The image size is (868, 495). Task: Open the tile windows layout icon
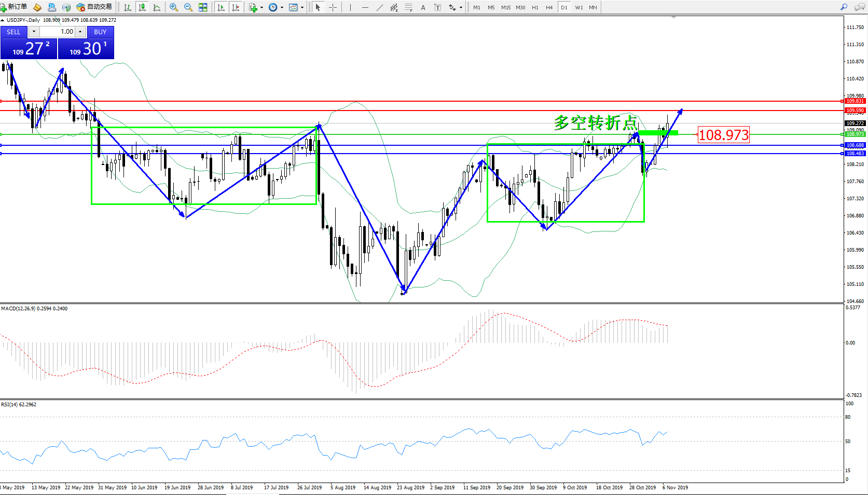pyautogui.click(x=203, y=7)
